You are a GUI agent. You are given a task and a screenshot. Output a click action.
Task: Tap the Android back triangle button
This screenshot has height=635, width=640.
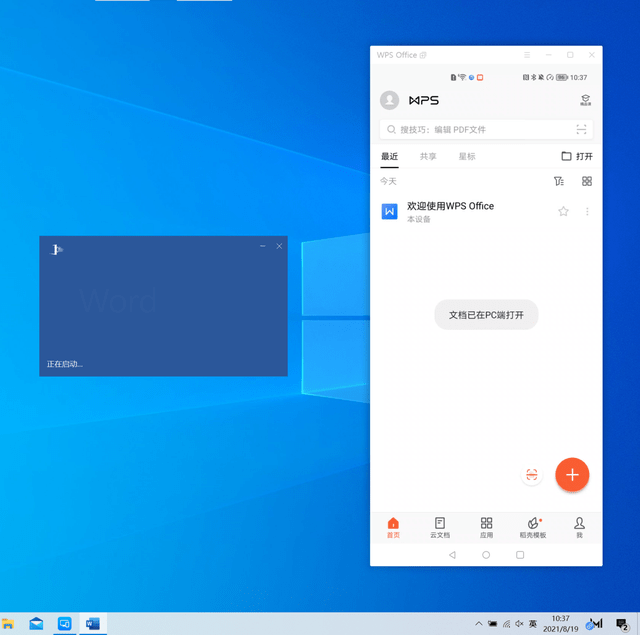pyautogui.click(x=452, y=555)
